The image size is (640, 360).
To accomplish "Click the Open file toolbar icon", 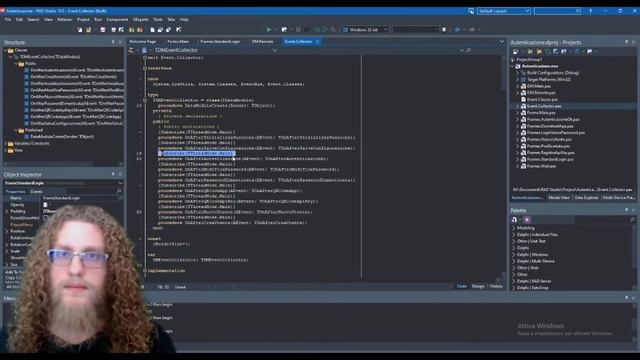I will [x=88, y=29].
